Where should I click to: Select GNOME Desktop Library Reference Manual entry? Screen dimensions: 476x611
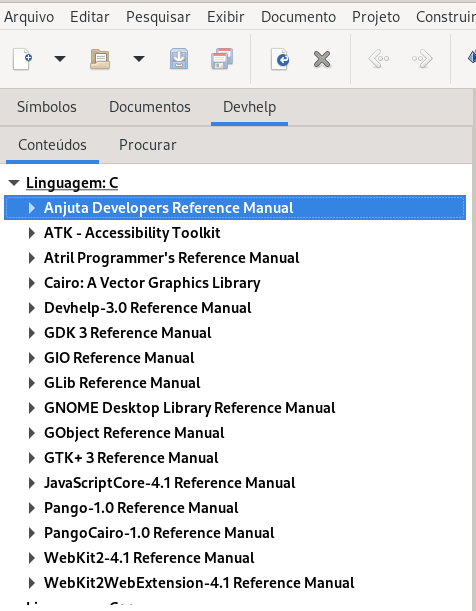pos(190,408)
